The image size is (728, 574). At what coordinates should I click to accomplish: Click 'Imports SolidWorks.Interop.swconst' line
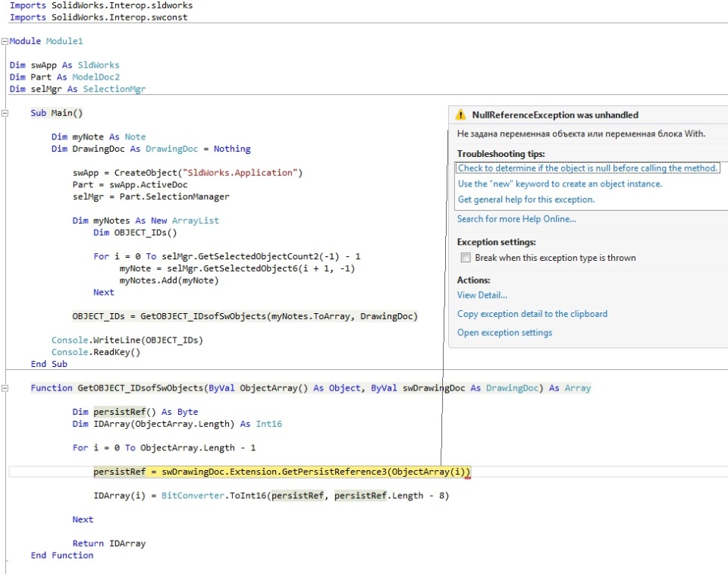[x=99, y=17]
